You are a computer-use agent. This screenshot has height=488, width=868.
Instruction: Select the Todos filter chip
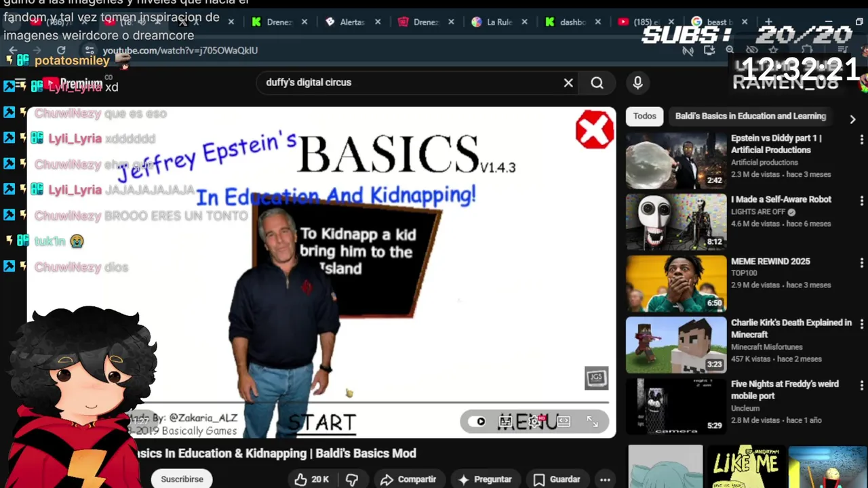point(644,116)
